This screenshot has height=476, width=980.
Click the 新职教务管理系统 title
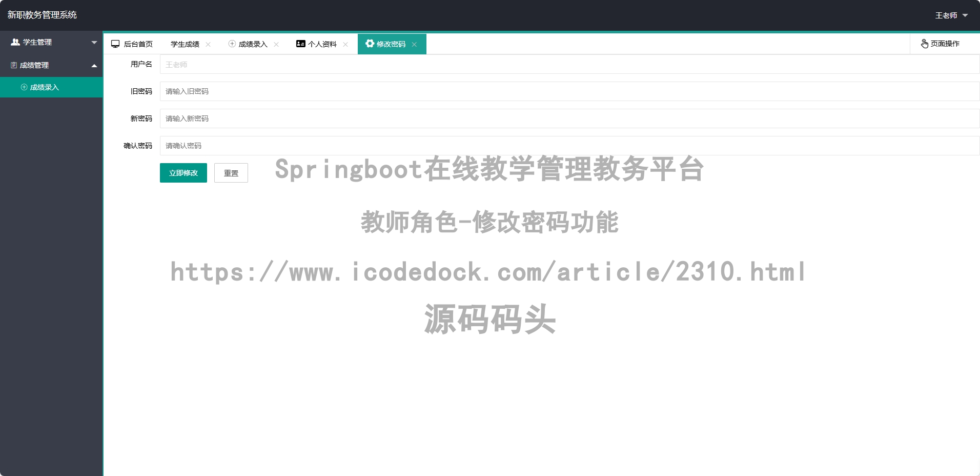42,15
